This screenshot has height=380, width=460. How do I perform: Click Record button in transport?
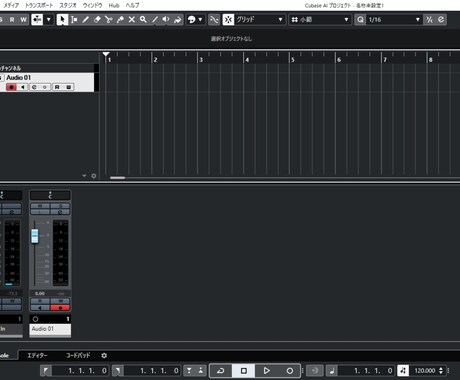(289, 370)
